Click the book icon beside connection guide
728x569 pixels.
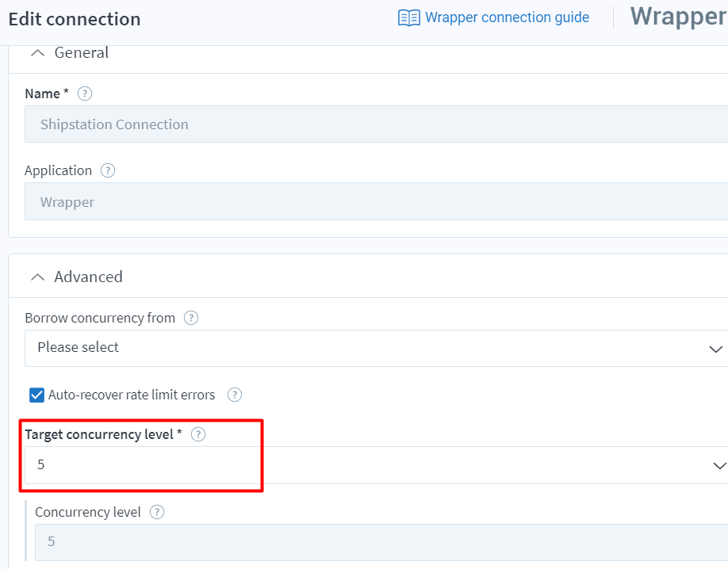tap(409, 17)
